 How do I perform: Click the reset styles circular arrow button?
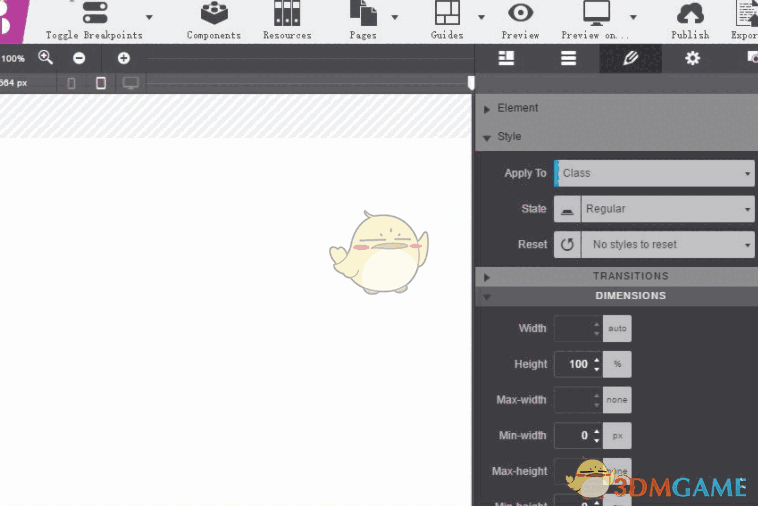pyautogui.click(x=567, y=245)
